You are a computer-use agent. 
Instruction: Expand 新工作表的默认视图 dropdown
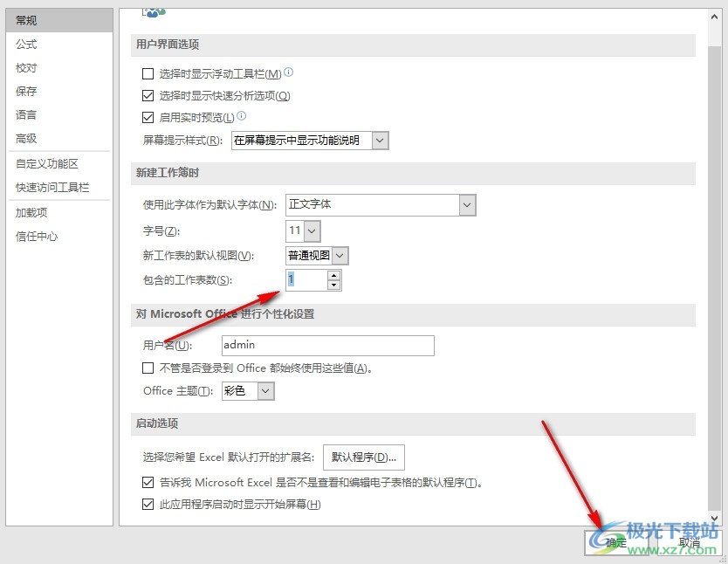[x=340, y=255]
